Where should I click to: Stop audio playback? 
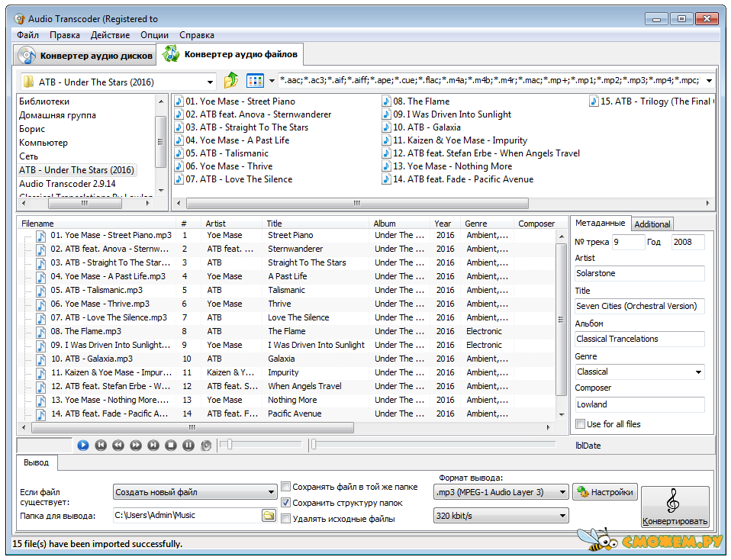click(171, 446)
